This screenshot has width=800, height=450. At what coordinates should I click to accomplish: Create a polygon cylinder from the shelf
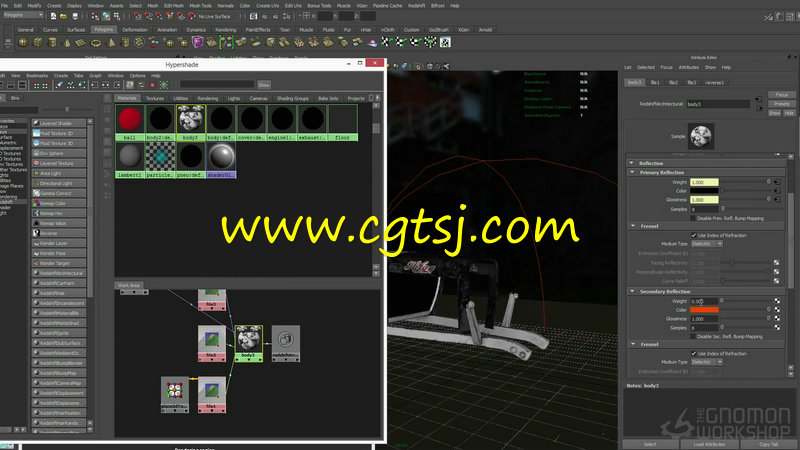coord(52,42)
